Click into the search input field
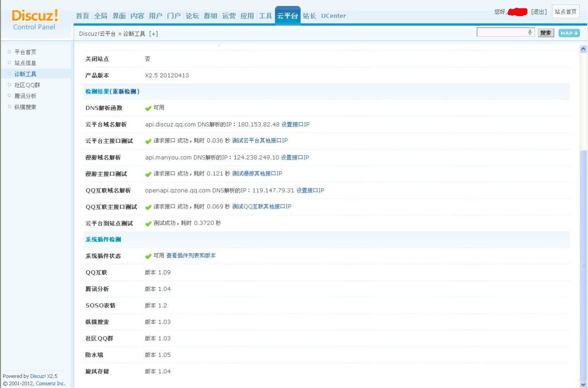 coord(502,32)
